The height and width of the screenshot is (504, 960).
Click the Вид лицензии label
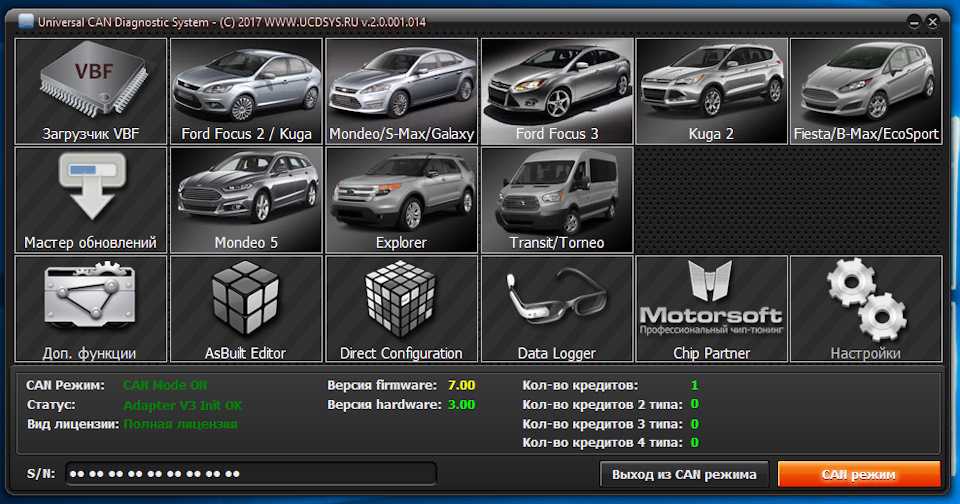[x=73, y=424]
